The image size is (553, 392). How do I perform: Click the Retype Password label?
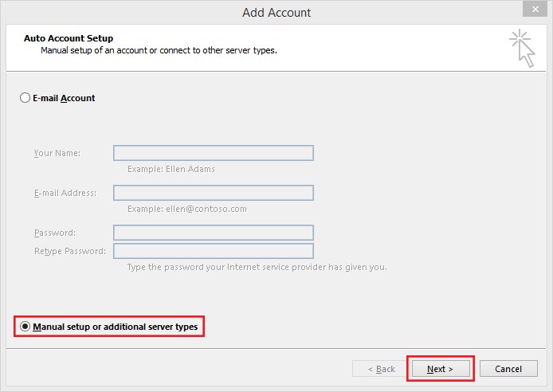click(70, 251)
